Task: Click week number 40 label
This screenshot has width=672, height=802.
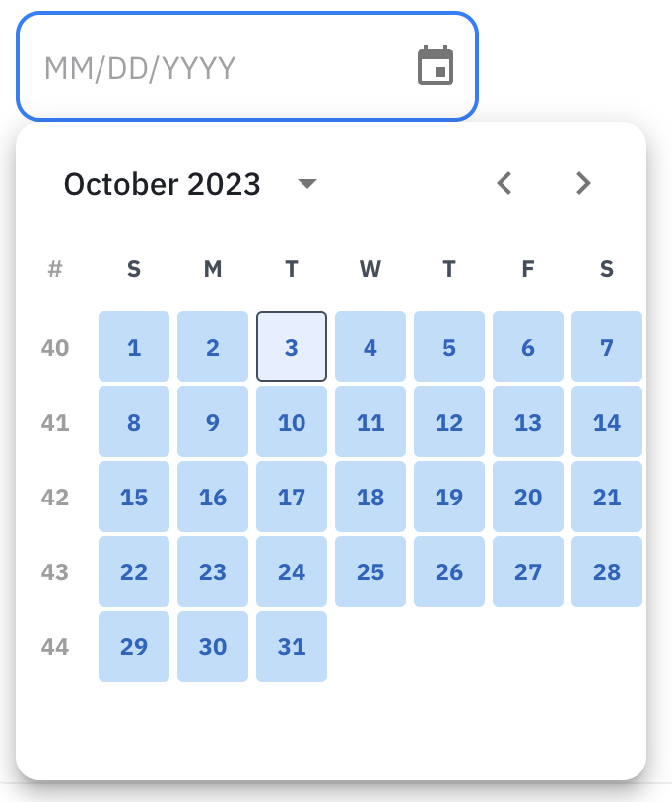Action: 55,347
